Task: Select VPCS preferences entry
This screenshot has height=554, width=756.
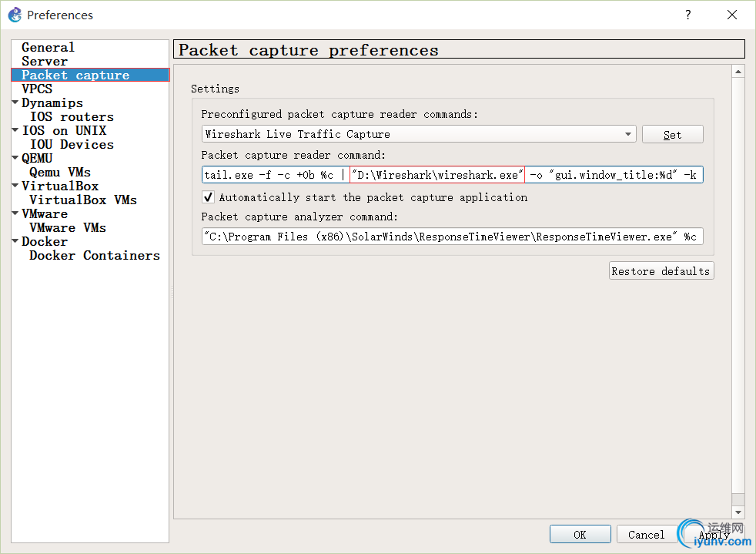Action: [x=37, y=89]
